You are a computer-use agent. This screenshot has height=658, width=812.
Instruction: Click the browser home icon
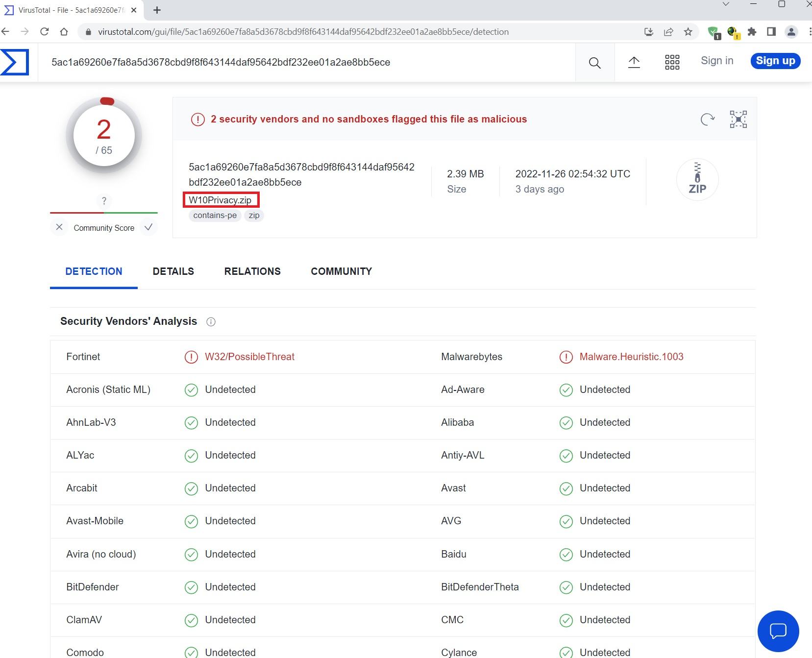(x=64, y=32)
